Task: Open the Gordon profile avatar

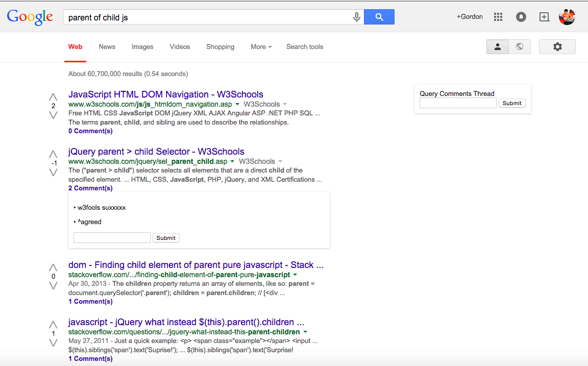Action: pyautogui.click(x=567, y=17)
